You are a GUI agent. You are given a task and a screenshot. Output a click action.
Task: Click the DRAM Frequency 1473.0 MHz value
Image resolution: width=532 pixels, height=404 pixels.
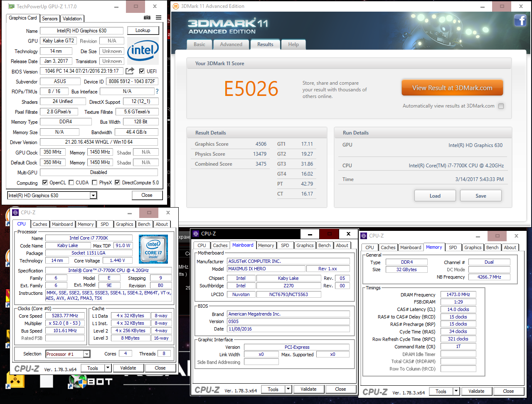click(458, 295)
